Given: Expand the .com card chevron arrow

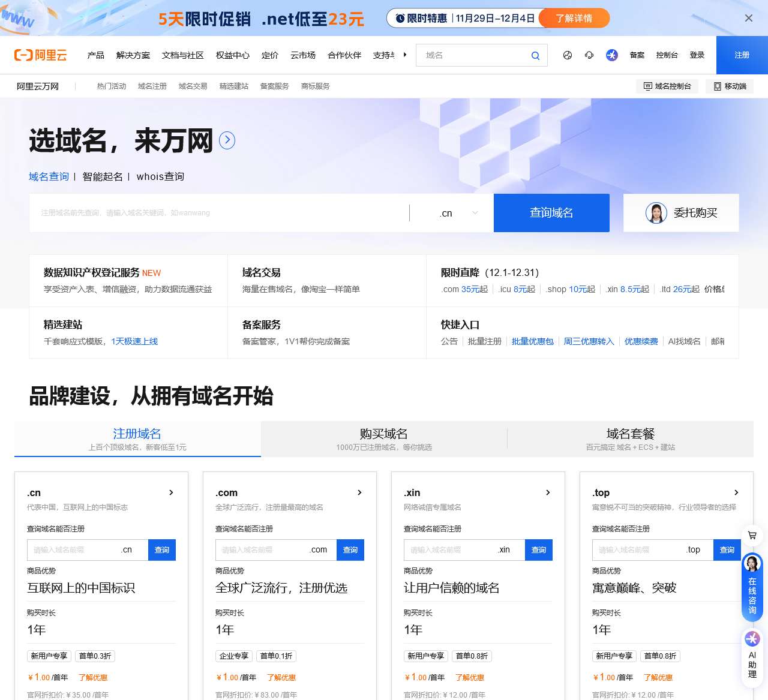Looking at the screenshot, I should [359, 492].
